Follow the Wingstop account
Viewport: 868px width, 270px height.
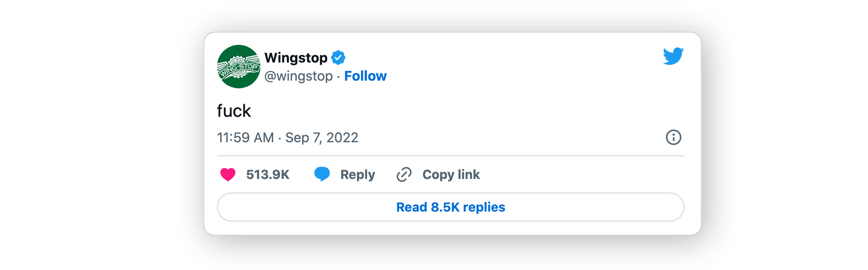pos(366,76)
